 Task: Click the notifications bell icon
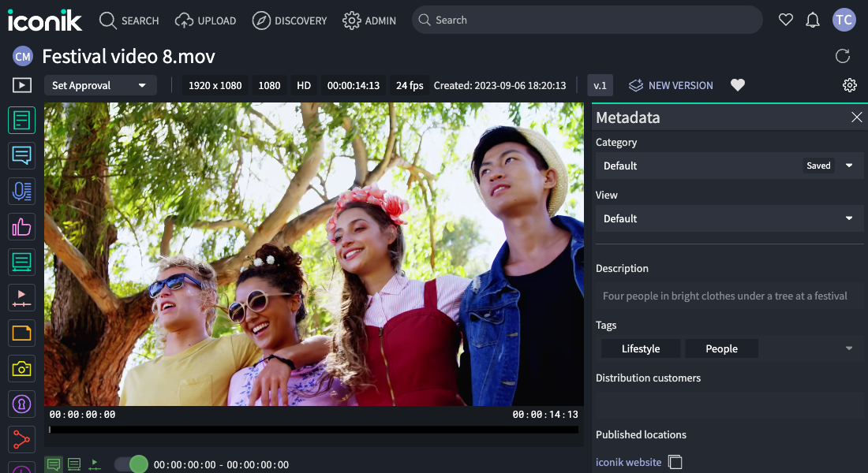click(x=813, y=20)
